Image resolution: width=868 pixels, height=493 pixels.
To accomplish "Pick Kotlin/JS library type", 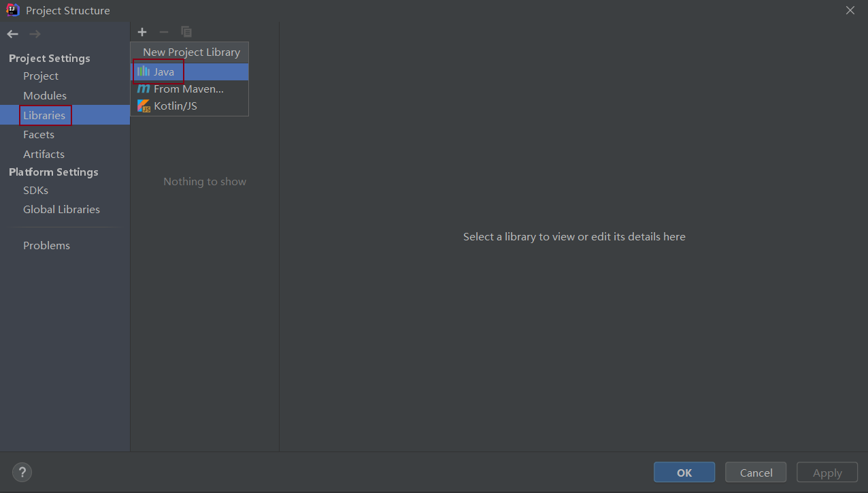I will pyautogui.click(x=175, y=106).
